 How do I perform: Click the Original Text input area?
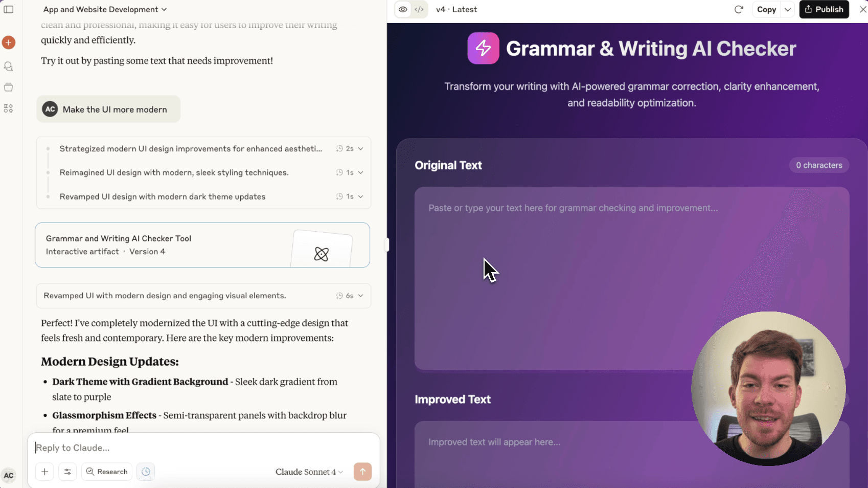pyautogui.click(x=632, y=278)
